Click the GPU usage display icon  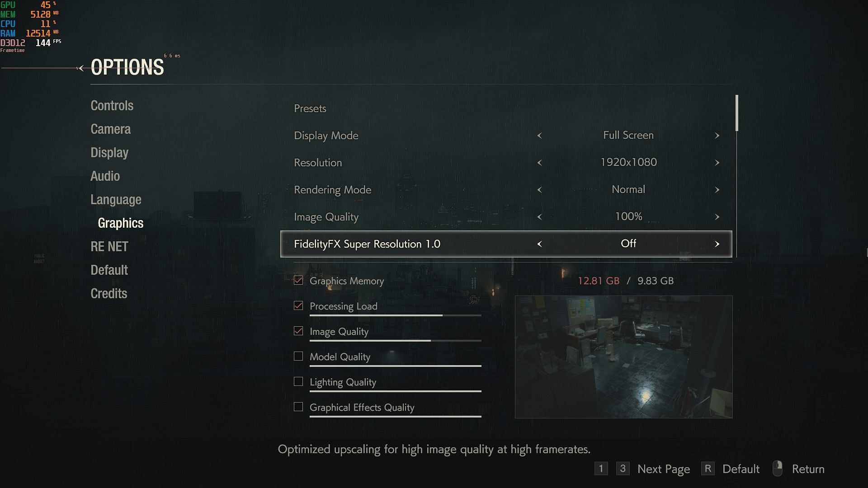coord(8,5)
